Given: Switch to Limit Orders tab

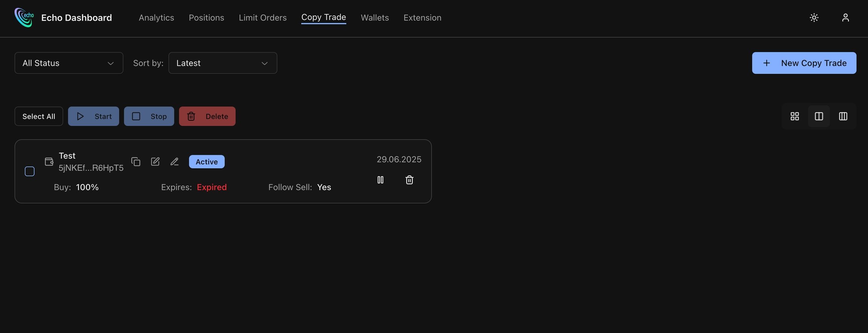Looking at the screenshot, I should point(263,18).
